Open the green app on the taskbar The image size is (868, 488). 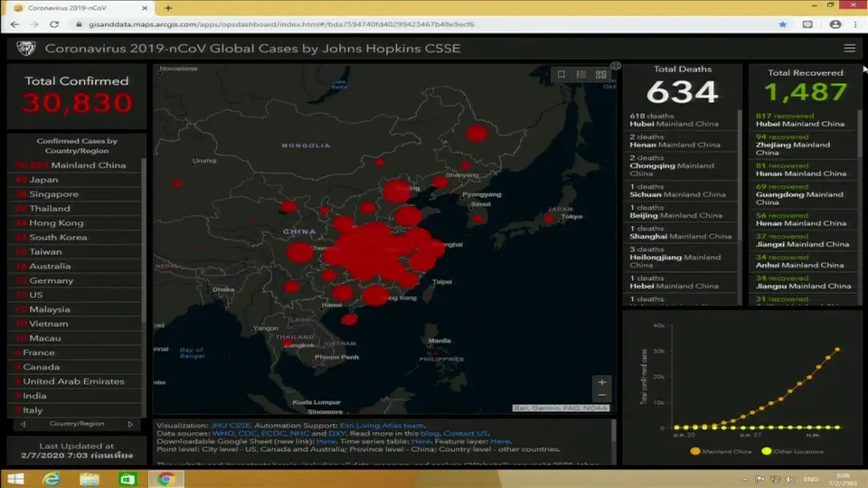[127, 479]
